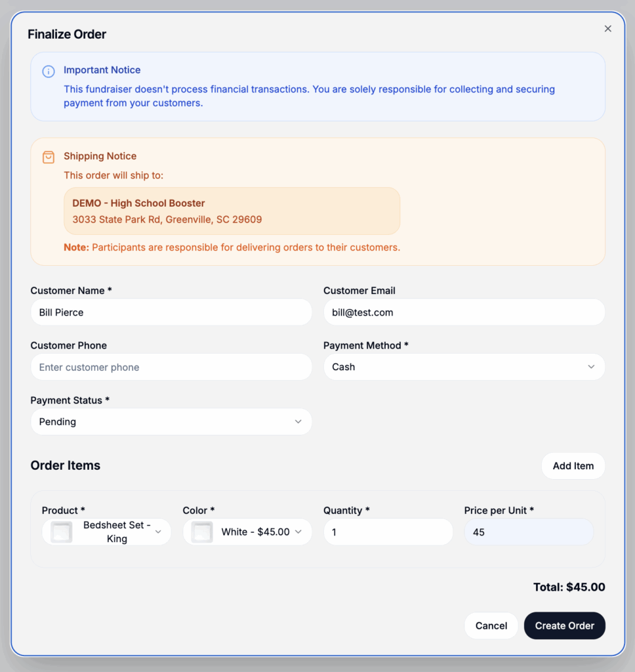Click the Add Item button

573,466
